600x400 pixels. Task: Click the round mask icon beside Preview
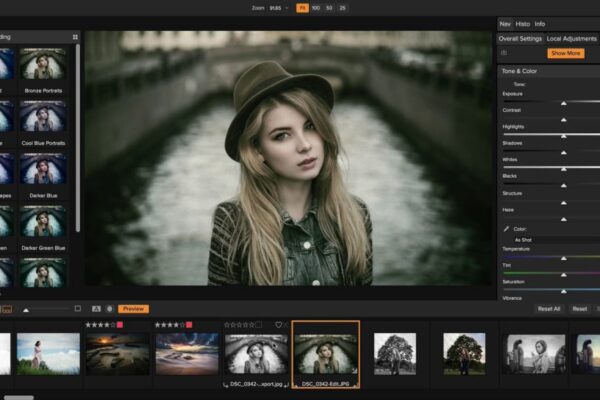point(109,309)
